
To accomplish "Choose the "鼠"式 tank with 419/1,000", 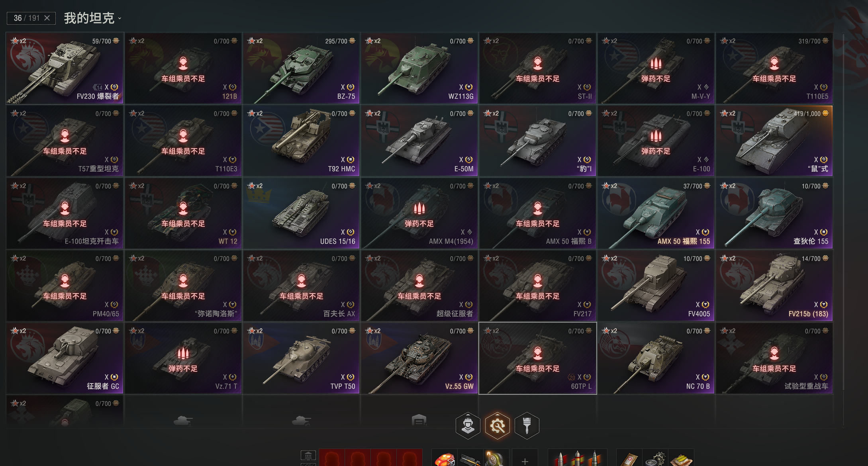I will 774,141.
